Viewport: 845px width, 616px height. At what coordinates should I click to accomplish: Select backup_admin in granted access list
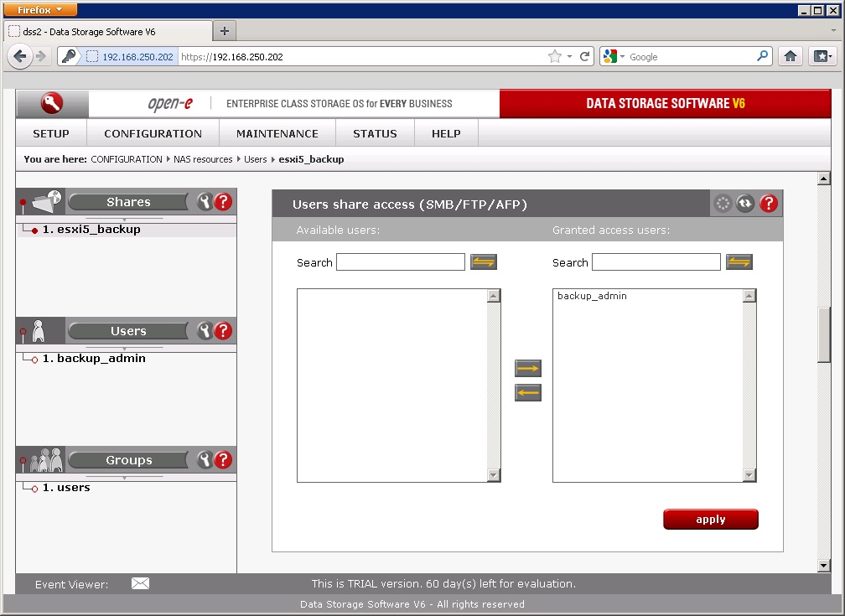pos(592,296)
